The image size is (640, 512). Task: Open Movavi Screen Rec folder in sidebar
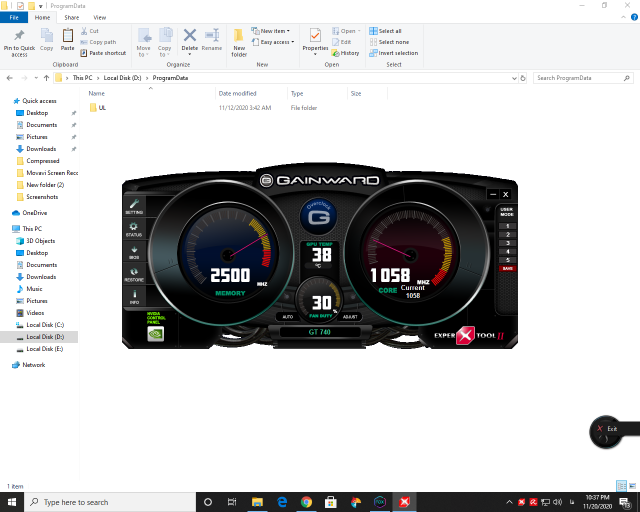tap(47, 173)
